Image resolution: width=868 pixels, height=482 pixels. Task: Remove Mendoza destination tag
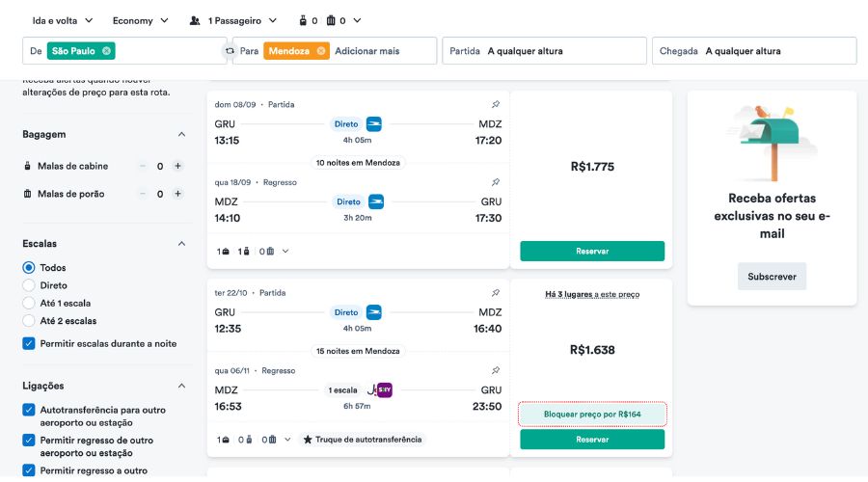pos(320,51)
